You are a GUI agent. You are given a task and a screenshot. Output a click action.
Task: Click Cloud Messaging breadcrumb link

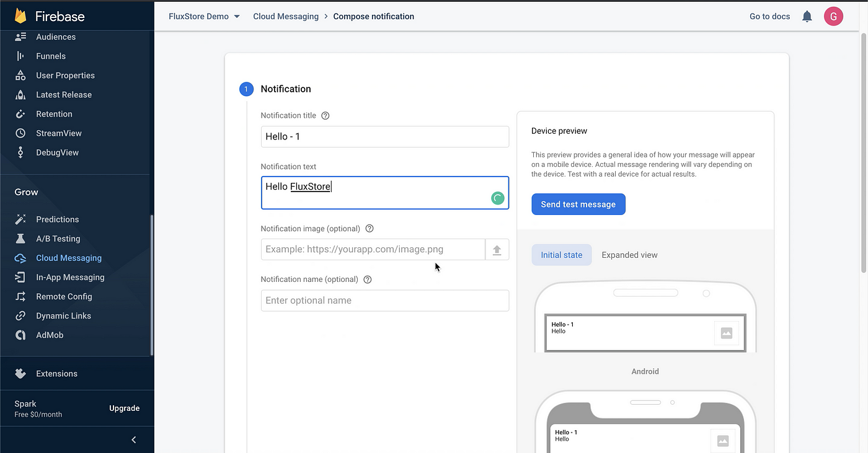pos(286,16)
